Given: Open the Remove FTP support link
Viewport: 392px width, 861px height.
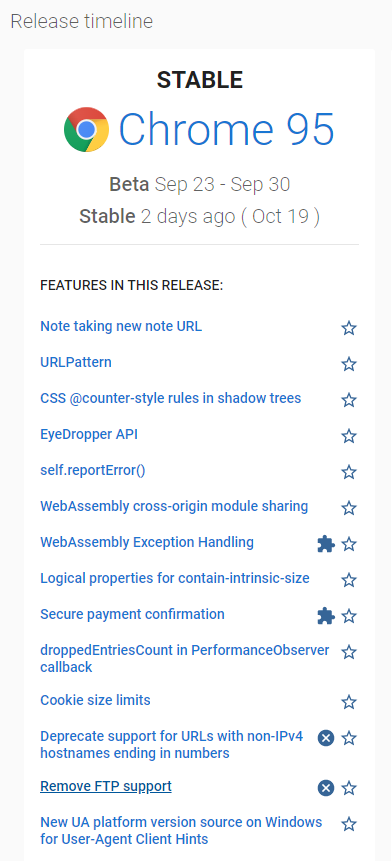Looking at the screenshot, I should point(106,786).
